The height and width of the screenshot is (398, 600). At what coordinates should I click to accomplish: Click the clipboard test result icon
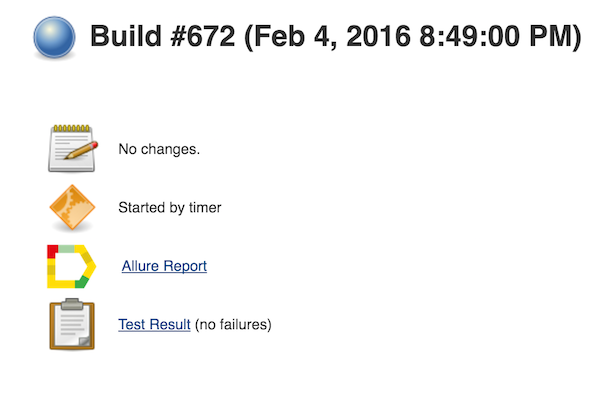(72, 324)
